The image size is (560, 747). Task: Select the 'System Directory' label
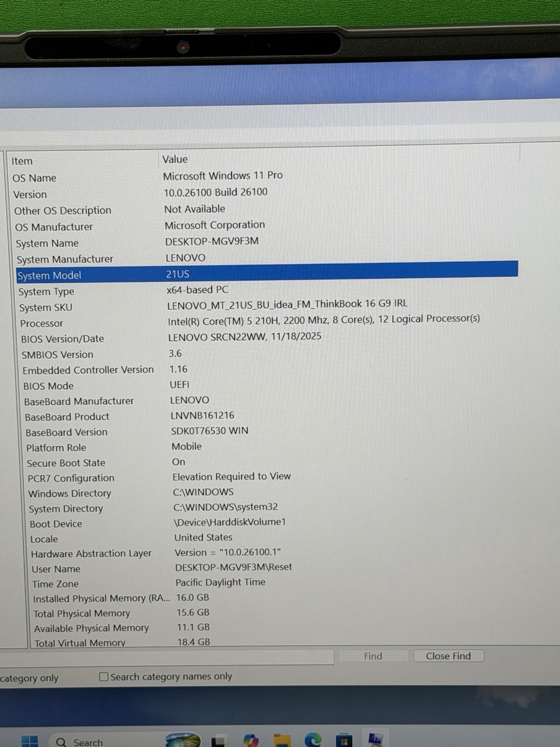pos(66,509)
